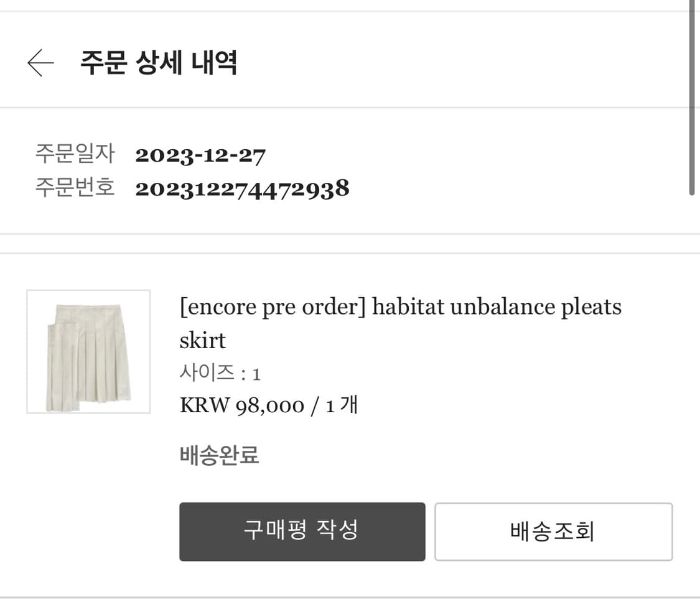Click the 주문번호 field label
Viewport: 700px width, 600px height.
click(74, 188)
